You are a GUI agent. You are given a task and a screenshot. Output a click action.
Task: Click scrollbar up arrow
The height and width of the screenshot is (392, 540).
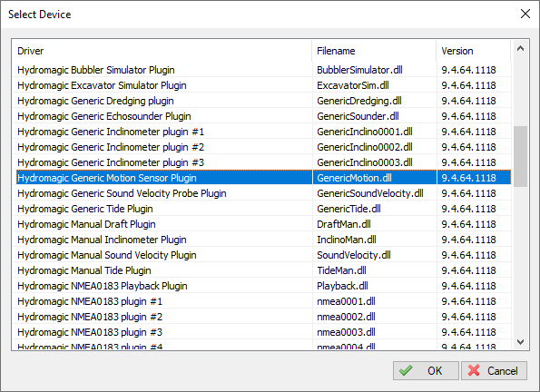[520, 49]
